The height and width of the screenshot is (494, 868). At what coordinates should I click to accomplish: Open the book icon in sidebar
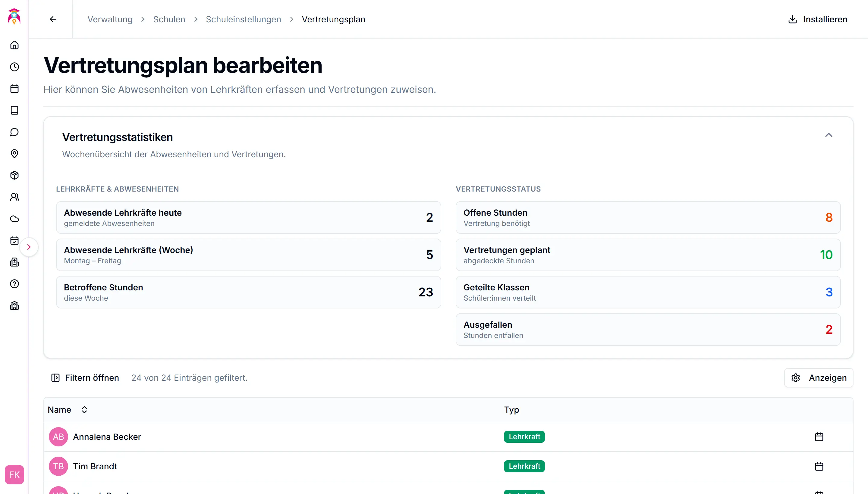click(14, 110)
